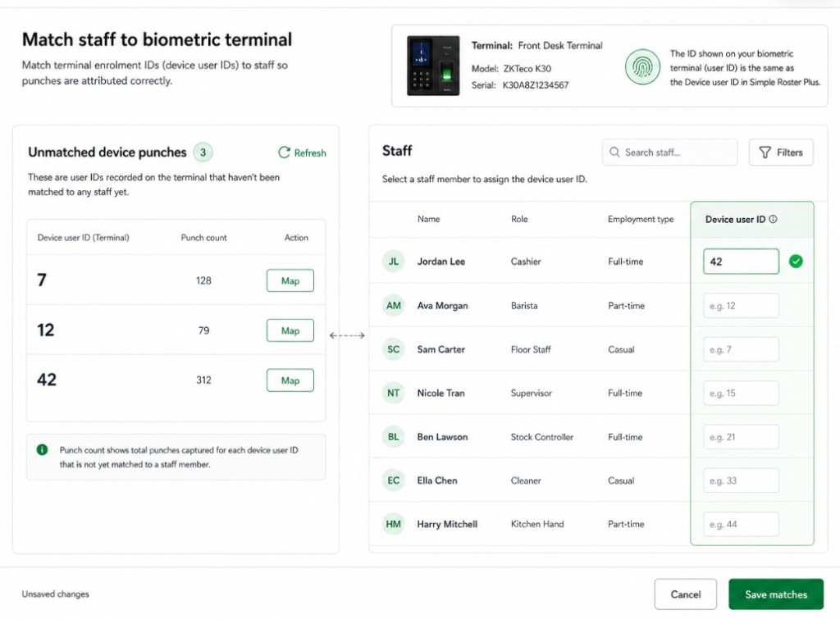Click the punch count value 128
The height and width of the screenshot is (619, 840).
203,280
